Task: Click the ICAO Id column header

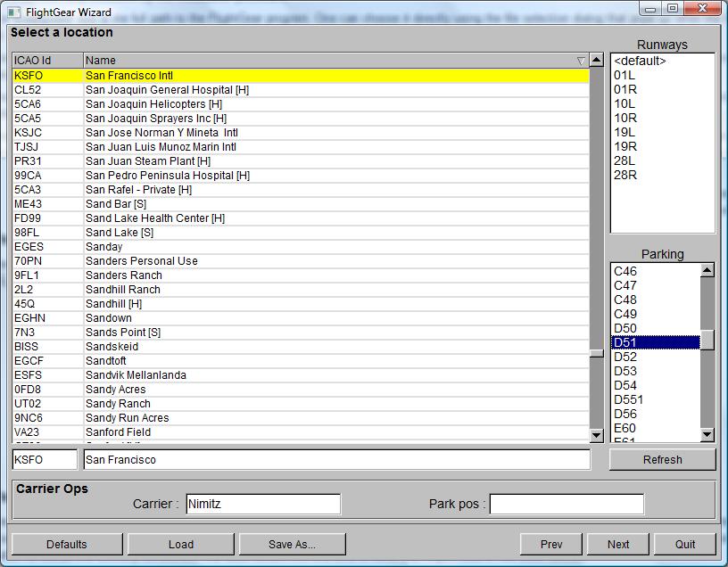Action: pos(48,61)
